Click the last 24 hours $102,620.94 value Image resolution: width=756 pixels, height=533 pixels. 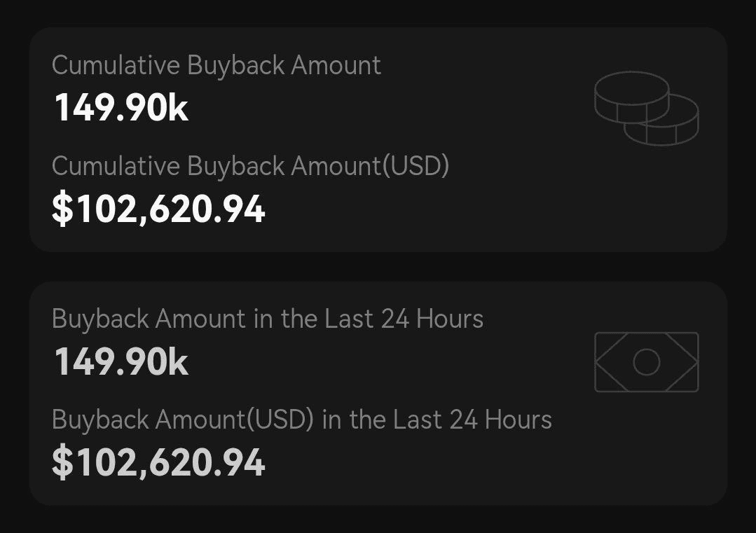(x=159, y=463)
